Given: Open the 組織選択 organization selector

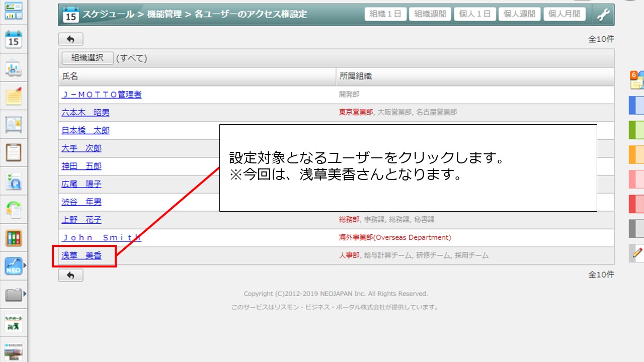Looking at the screenshot, I should click(x=88, y=58).
